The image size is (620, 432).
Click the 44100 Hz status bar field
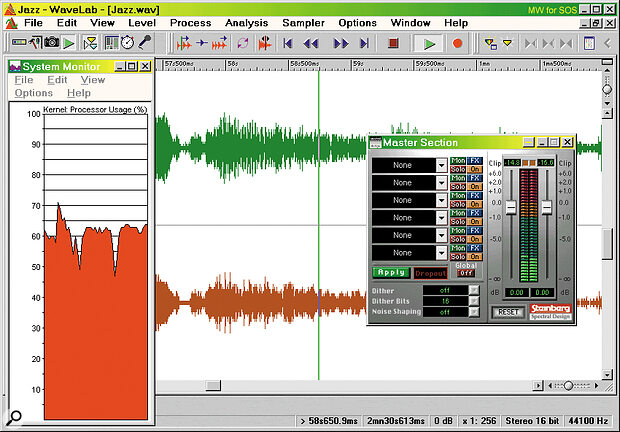click(588, 421)
